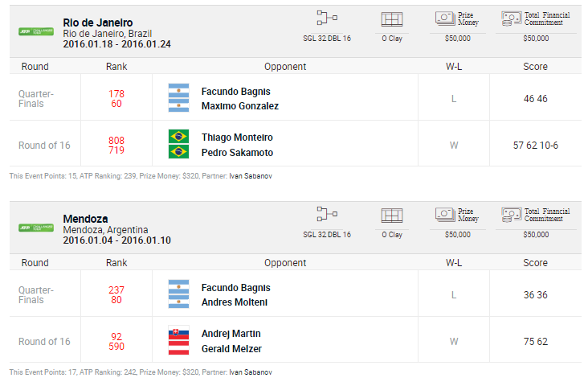Viewport: 588px width, 382px height.
Task: Click the clay court icon in Rio de Janeiro header
Action: 392,19
